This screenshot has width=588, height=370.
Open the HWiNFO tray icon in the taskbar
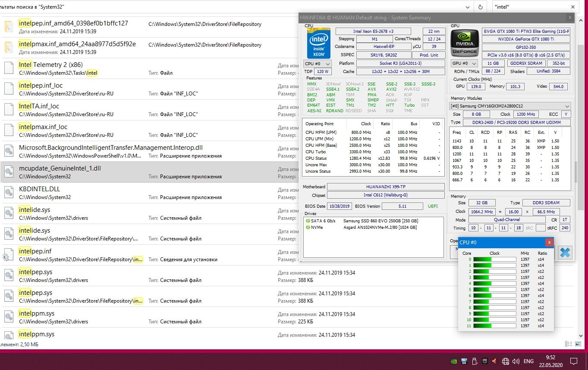(464, 361)
